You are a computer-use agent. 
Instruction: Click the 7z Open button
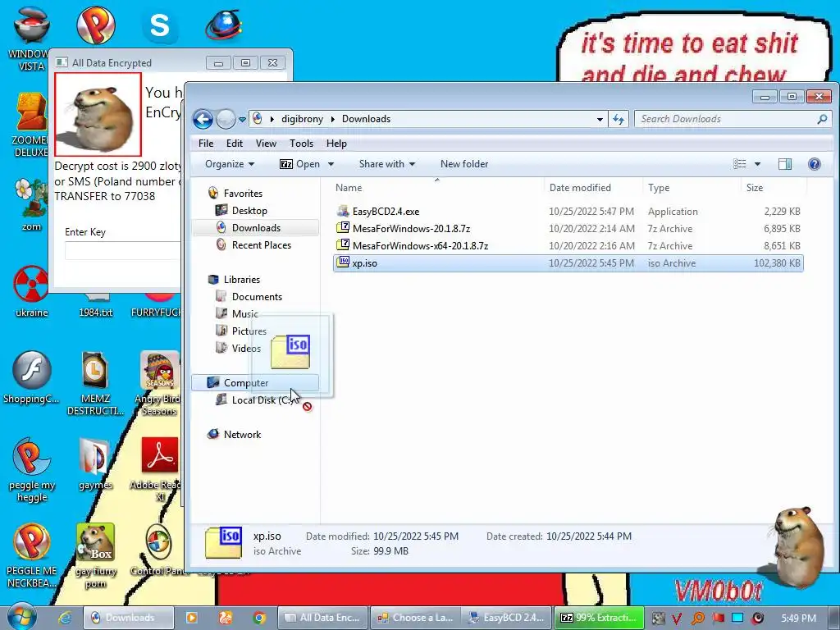pyautogui.click(x=300, y=164)
